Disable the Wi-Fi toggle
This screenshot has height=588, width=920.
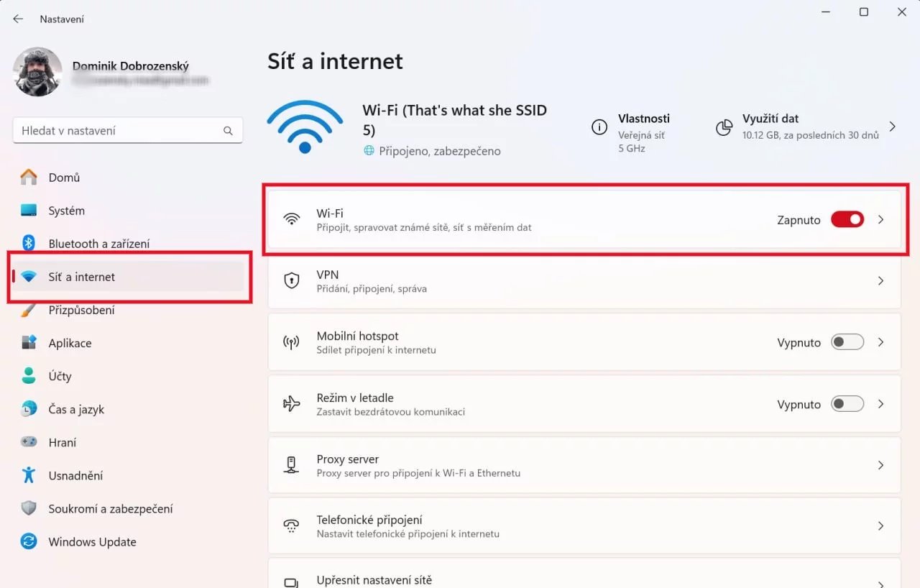pos(847,219)
